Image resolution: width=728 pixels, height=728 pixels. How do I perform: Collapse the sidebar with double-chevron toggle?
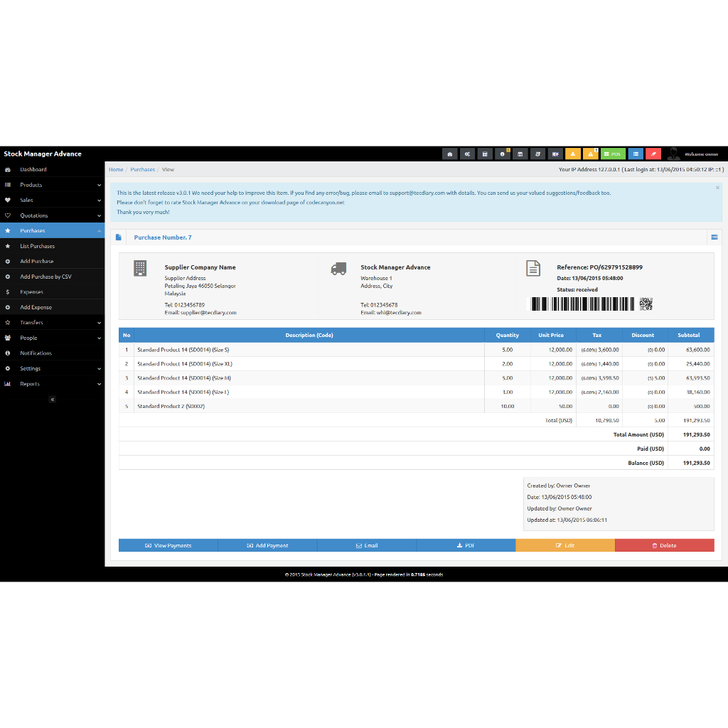click(52, 400)
